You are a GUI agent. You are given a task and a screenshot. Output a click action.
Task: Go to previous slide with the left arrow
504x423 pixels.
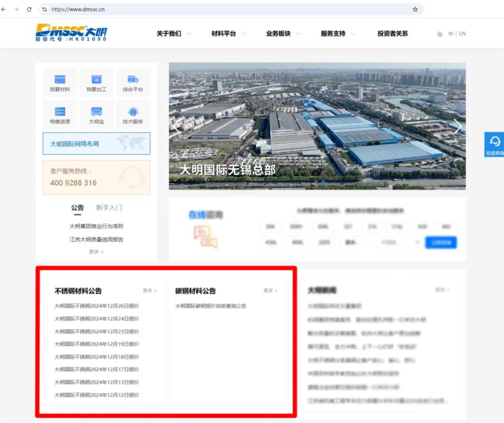pos(177,126)
